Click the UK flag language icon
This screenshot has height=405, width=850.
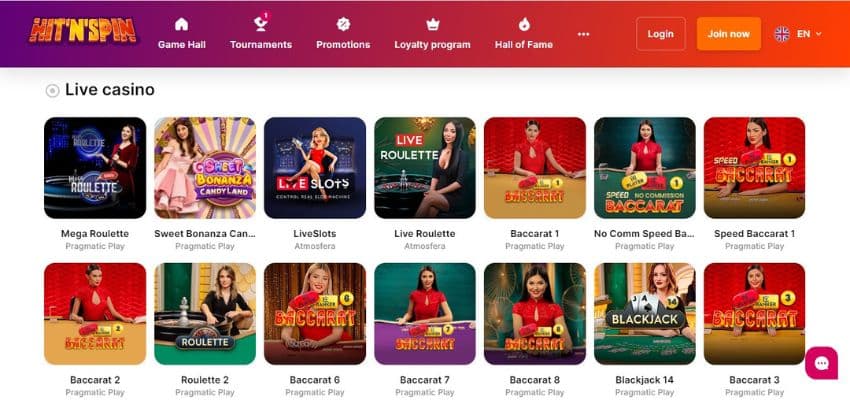pyautogui.click(x=782, y=34)
